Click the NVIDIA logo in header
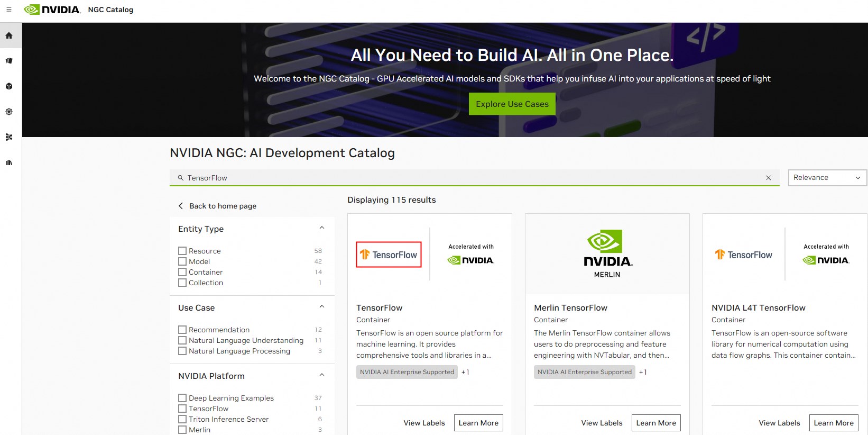The image size is (868, 435). coord(52,10)
